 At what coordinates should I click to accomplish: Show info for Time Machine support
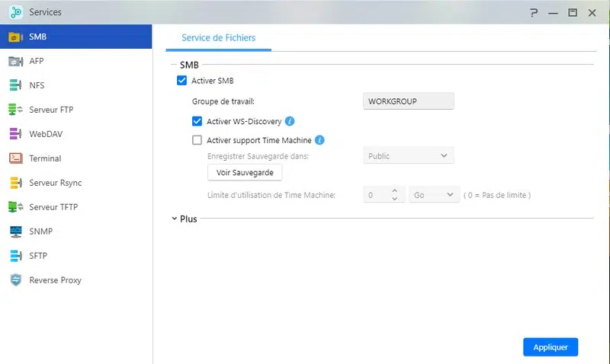[x=319, y=140]
